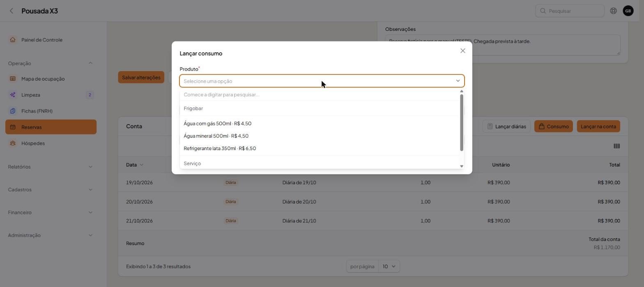Open the Produto select dropdown
The height and width of the screenshot is (287, 644).
[322, 81]
